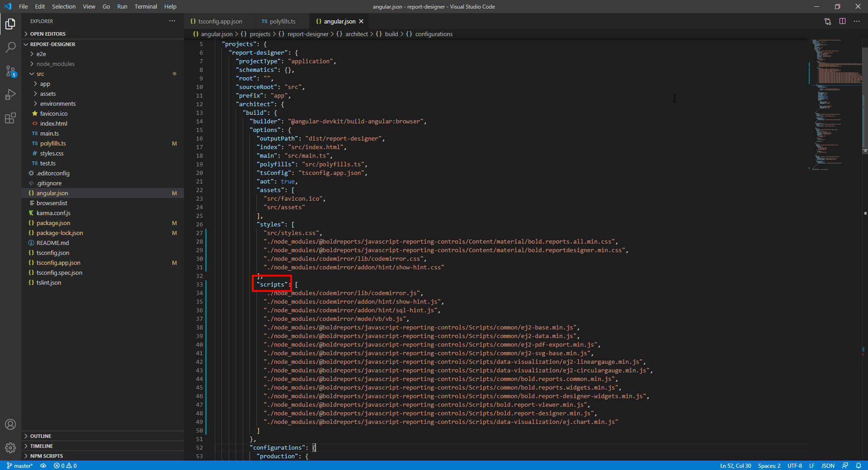The height and width of the screenshot is (470, 868).
Task: Click the Open Changes compare icon
Action: click(827, 21)
